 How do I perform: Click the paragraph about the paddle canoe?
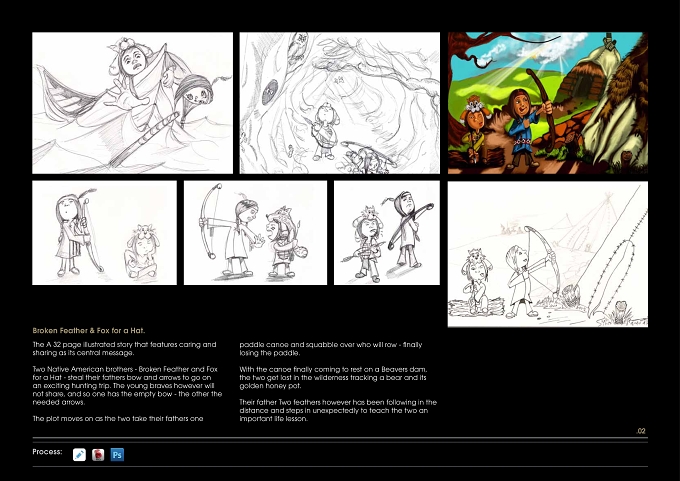(x=330, y=349)
